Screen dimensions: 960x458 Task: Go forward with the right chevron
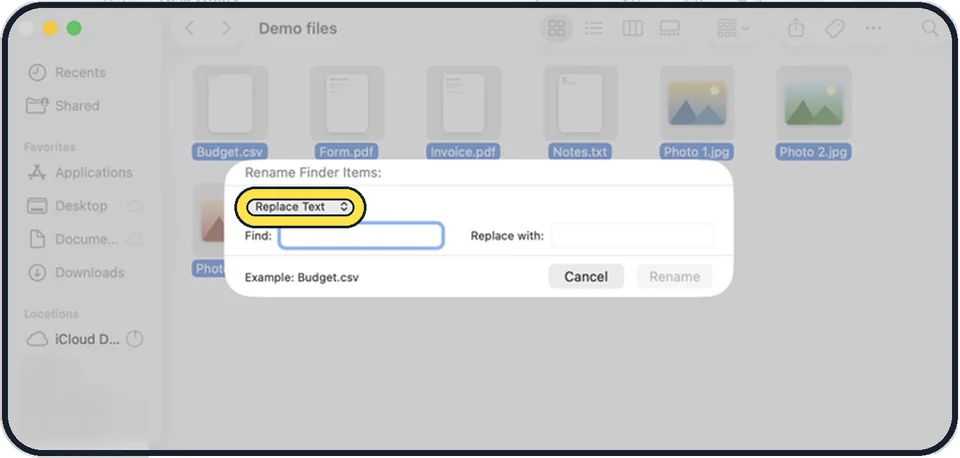[227, 28]
